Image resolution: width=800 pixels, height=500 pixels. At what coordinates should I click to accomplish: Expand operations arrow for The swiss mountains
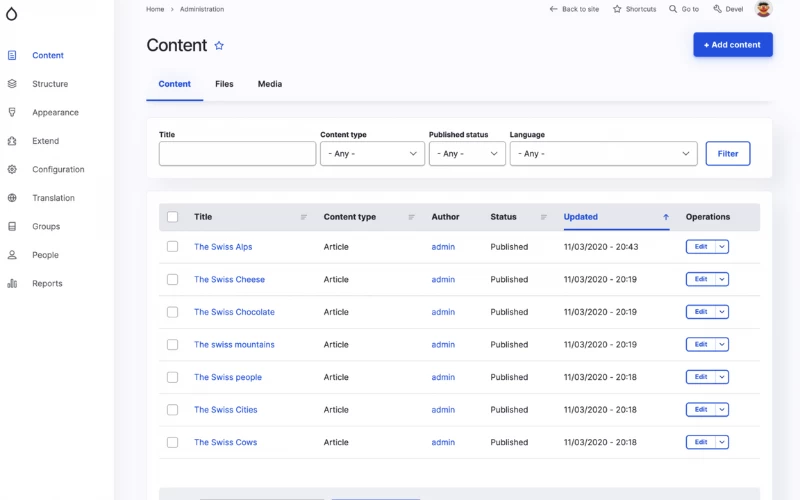722,344
